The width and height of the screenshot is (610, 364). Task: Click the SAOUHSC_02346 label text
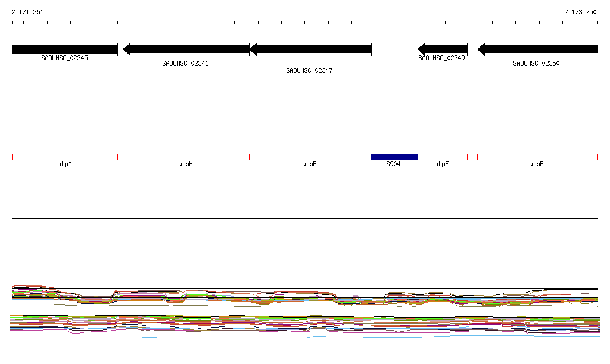click(x=186, y=63)
